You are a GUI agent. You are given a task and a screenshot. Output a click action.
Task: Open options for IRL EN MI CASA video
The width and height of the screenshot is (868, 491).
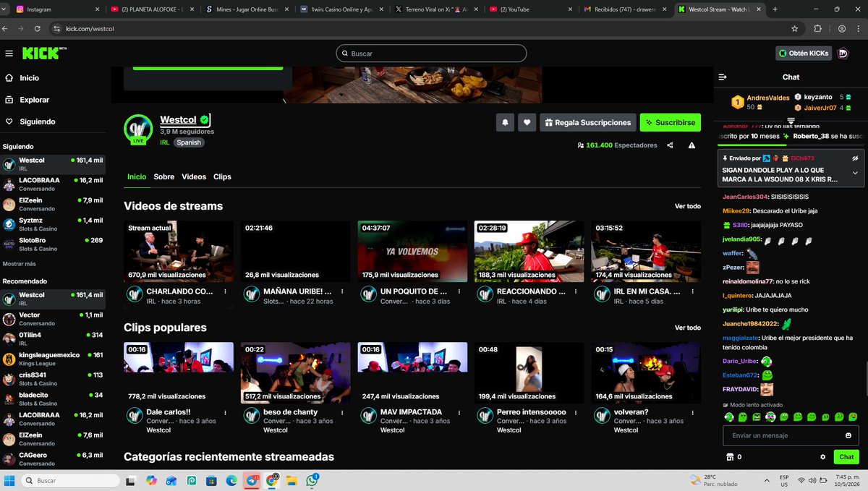tap(692, 291)
